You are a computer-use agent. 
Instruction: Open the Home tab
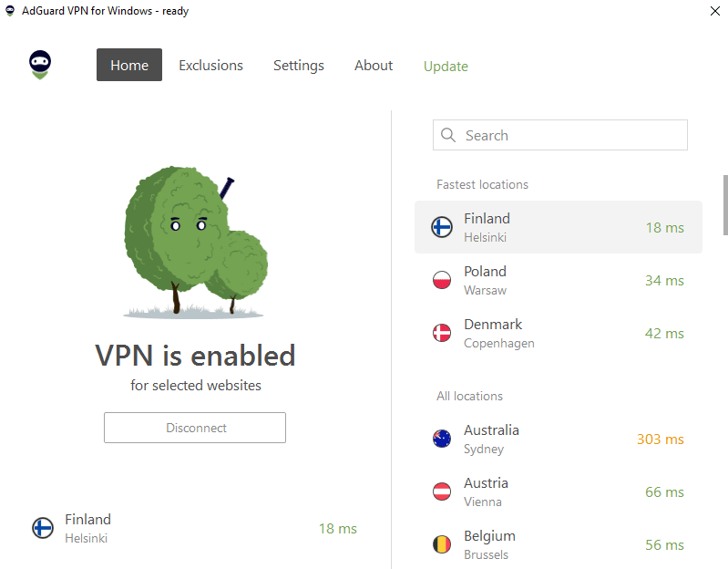click(x=129, y=65)
